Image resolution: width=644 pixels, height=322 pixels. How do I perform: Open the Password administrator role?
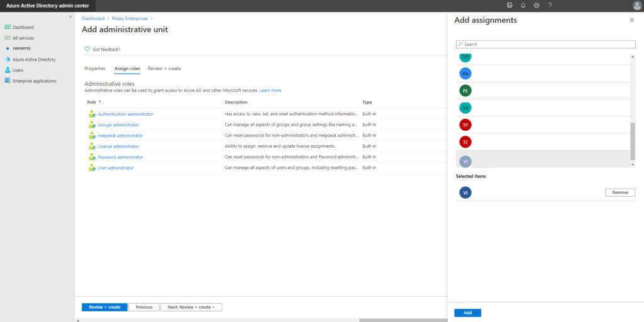pyautogui.click(x=120, y=157)
